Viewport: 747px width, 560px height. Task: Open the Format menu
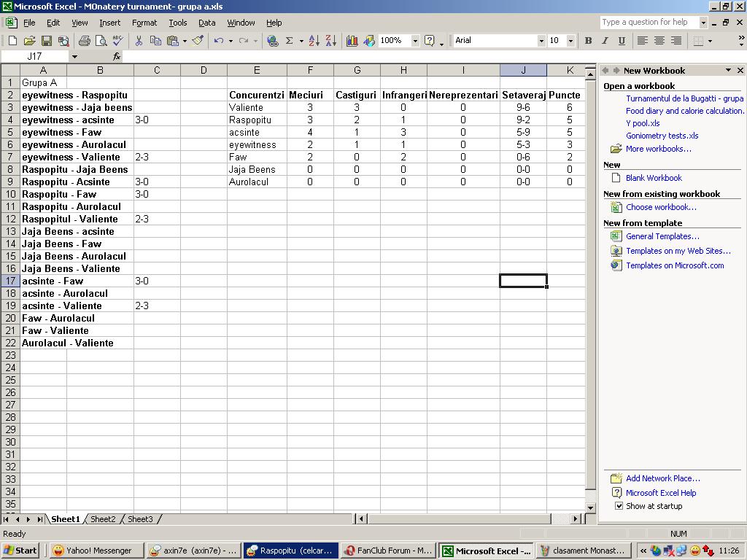[144, 23]
